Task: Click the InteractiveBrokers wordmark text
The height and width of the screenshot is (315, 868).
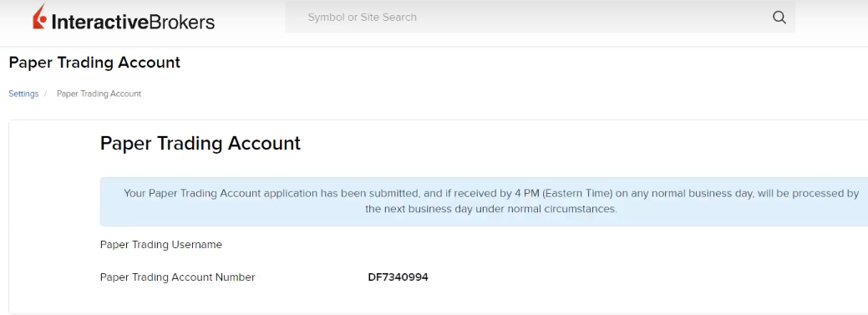Action: [133, 22]
